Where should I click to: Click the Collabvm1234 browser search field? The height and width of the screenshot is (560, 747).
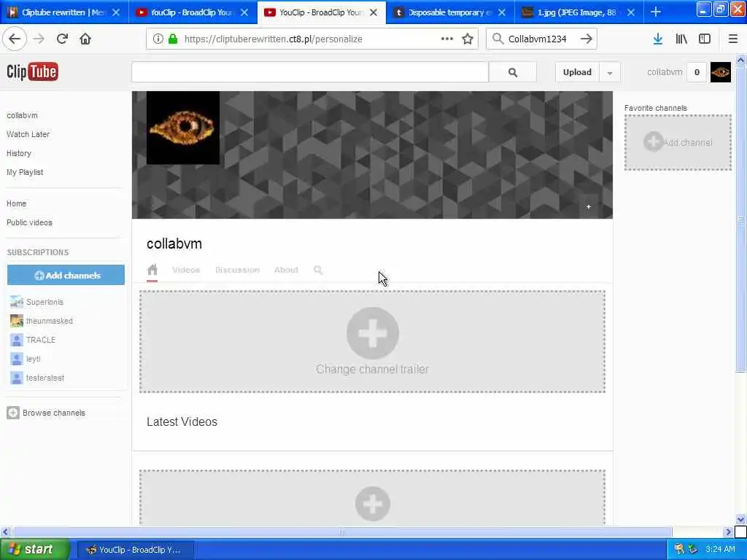pyautogui.click(x=541, y=39)
